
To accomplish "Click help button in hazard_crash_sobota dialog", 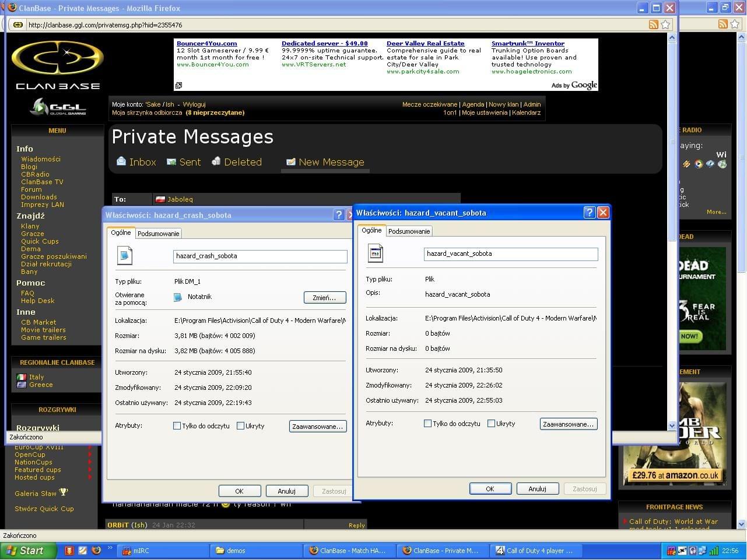I will pos(339,215).
